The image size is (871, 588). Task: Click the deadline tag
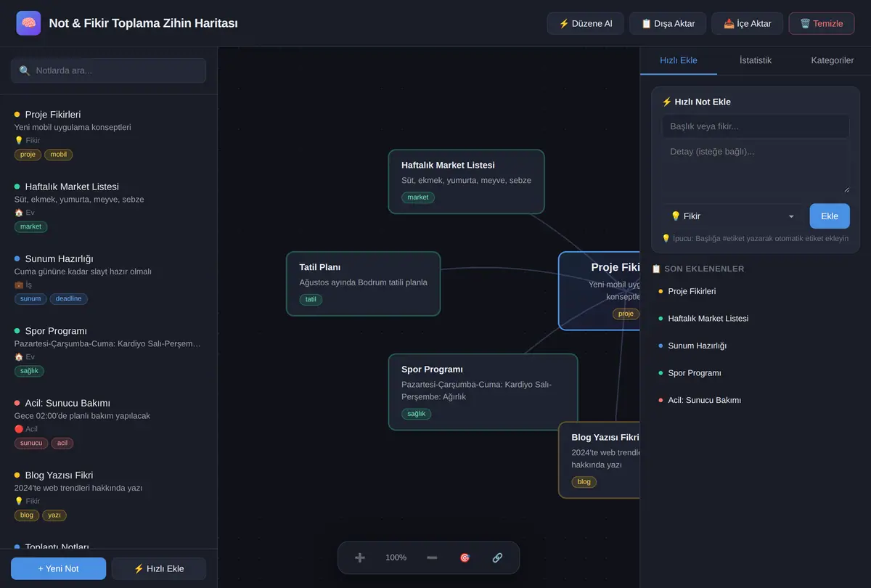click(68, 298)
